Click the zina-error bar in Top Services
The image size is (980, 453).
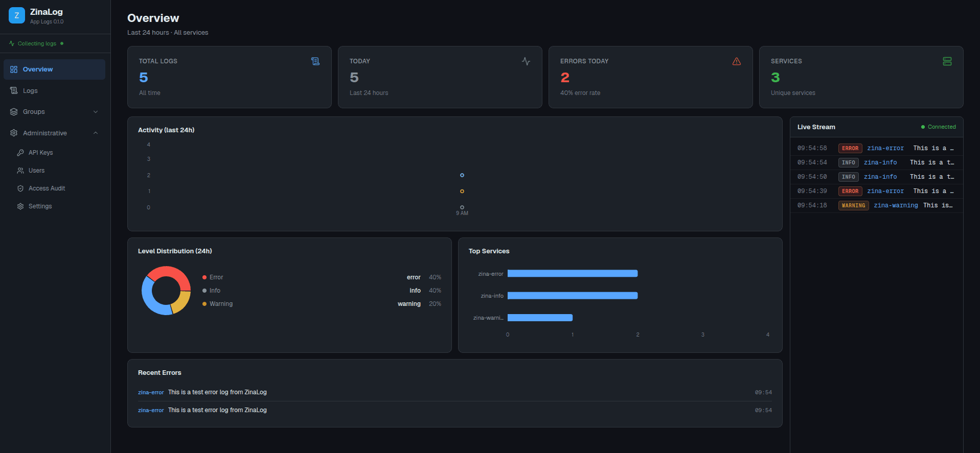pos(573,274)
